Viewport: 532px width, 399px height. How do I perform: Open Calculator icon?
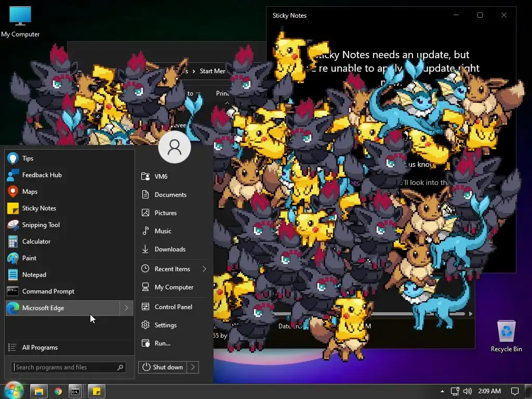coord(13,242)
